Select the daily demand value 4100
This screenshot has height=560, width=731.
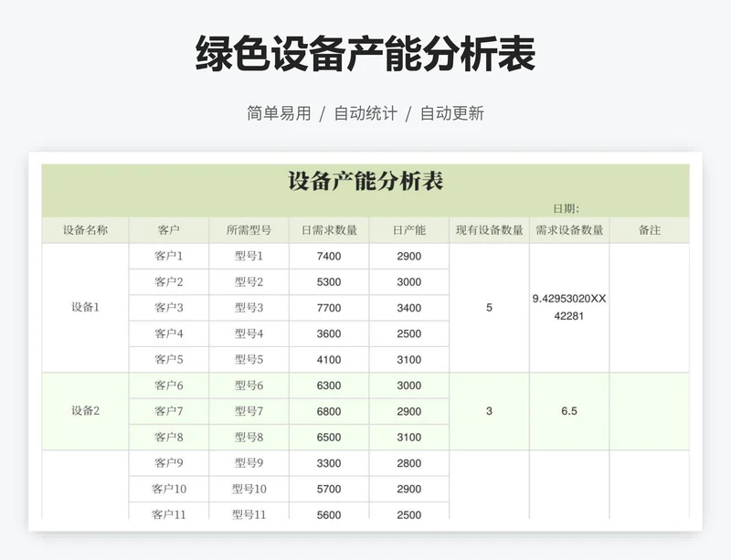click(329, 360)
